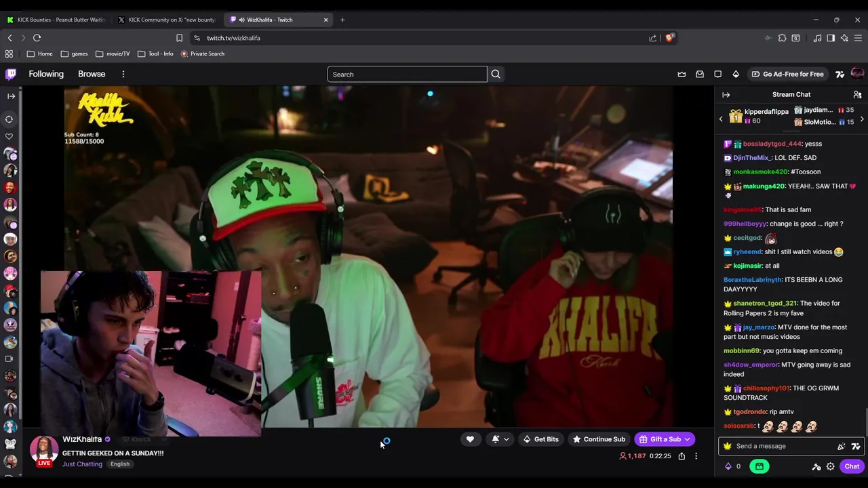
Task: Open the Home bookmark folder
Action: pyautogui.click(x=39, y=54)
